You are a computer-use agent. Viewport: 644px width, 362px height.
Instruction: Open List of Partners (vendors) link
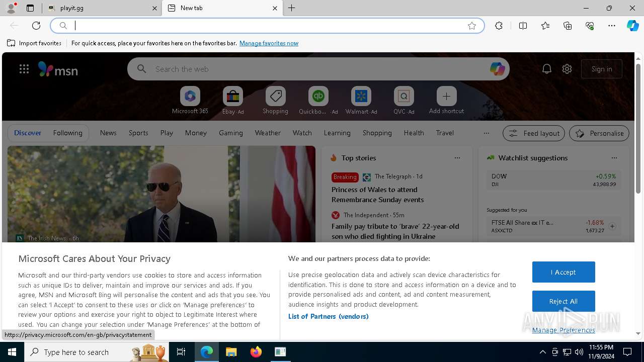(x=329, y=316)
